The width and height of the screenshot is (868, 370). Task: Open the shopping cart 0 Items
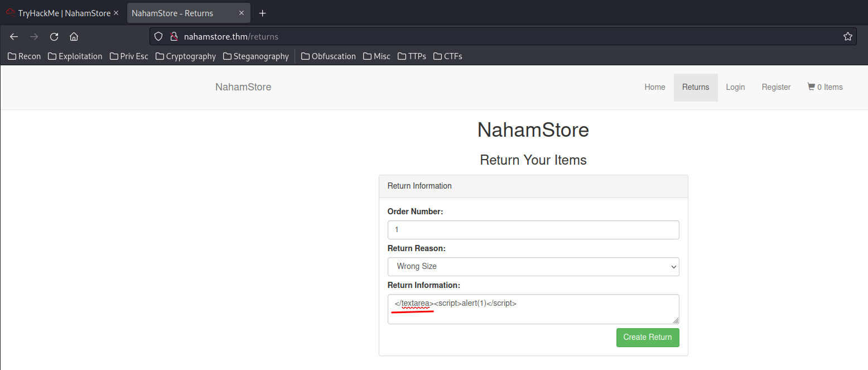click(x=825, y=87)
